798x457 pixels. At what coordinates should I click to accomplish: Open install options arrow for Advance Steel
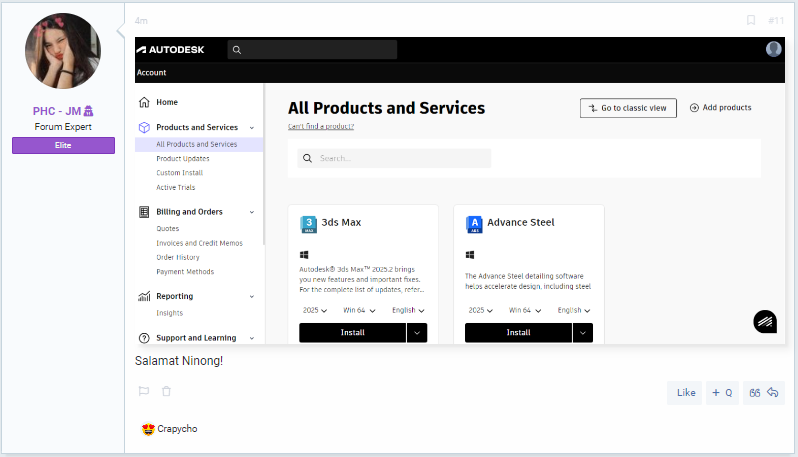tap(583, 333)
